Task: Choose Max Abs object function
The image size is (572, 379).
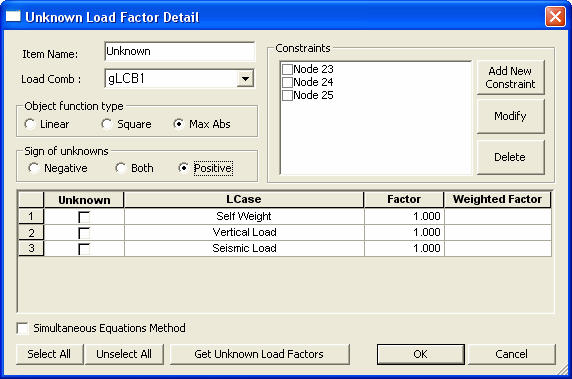Action: point(178,124)
